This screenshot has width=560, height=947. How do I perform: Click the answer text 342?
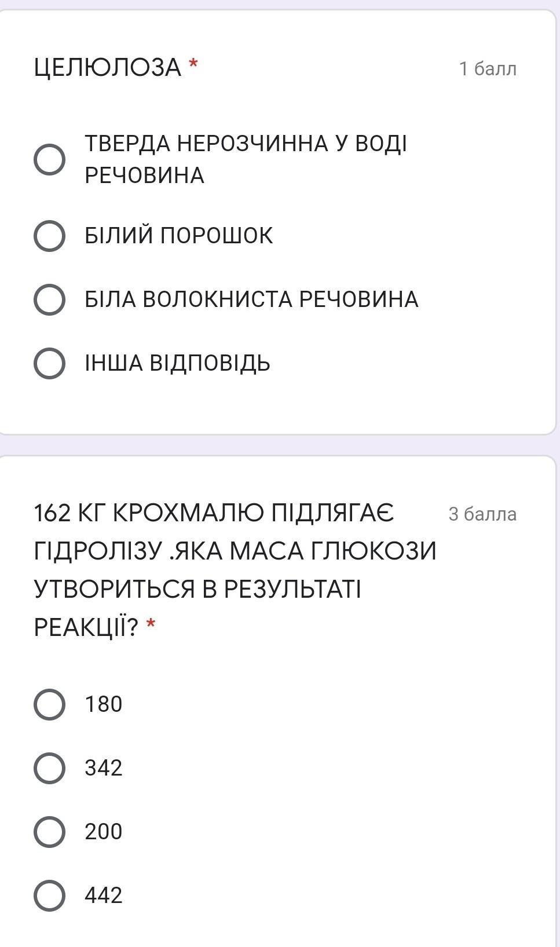[x=104, y=768]
